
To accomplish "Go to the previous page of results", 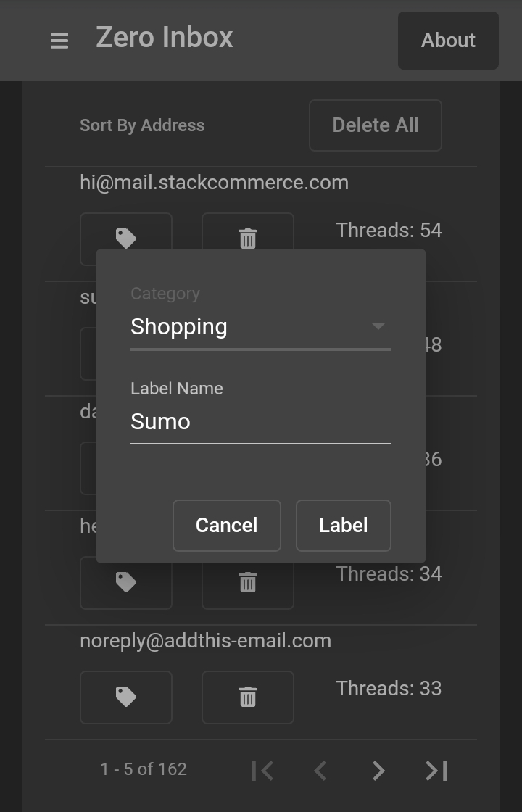I will [320, 770].
